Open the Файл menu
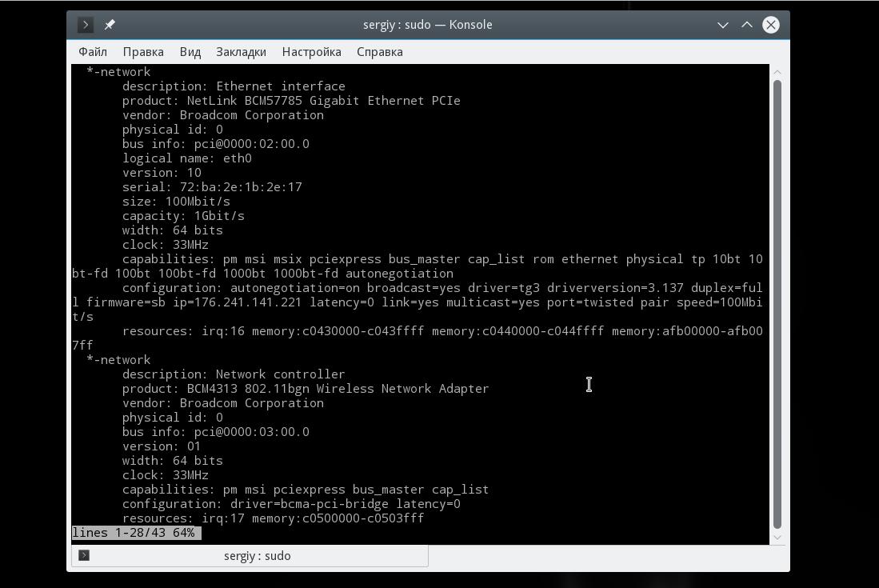The height and width of the screenshot is (588, 879). (x=93, y=52)
